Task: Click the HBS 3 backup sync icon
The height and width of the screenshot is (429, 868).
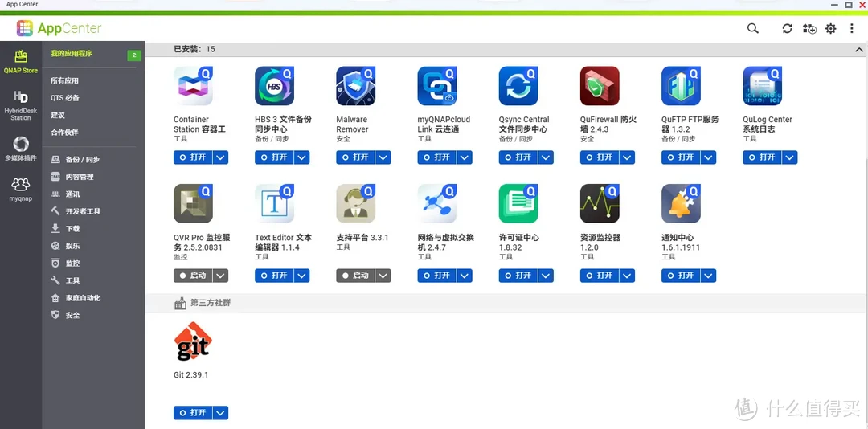Action: (x=275, y=86)
